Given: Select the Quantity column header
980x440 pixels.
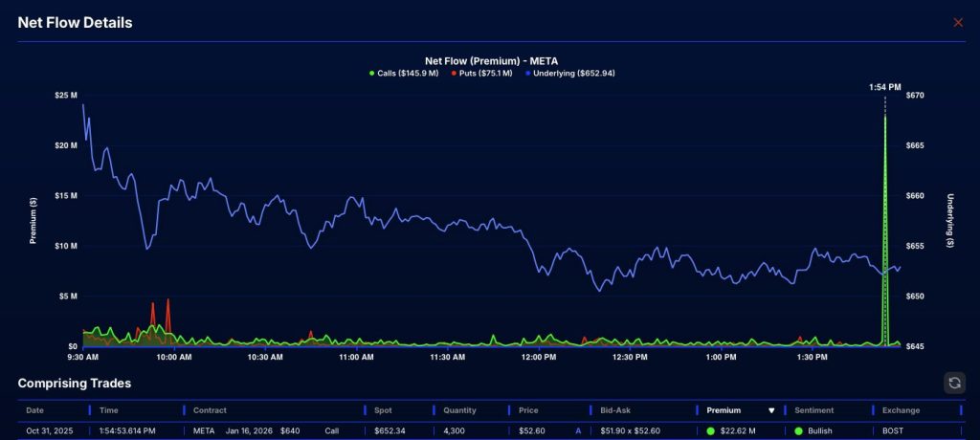Looking at the screenshot, I should point(459,410).
